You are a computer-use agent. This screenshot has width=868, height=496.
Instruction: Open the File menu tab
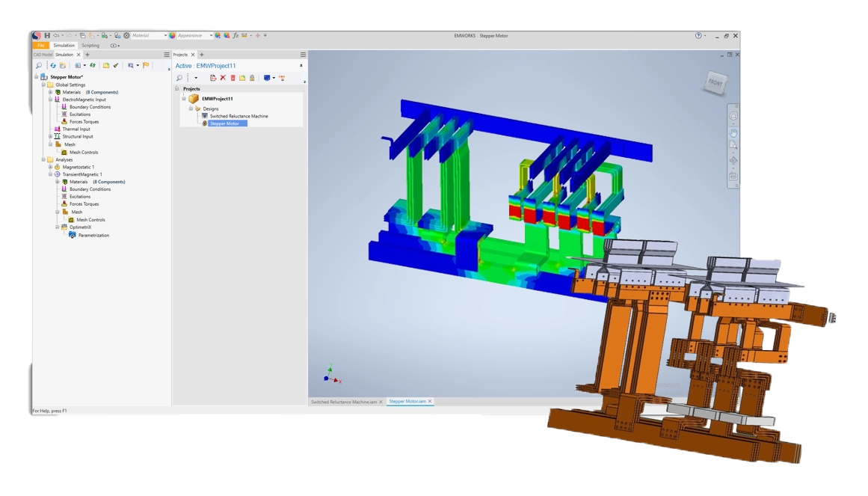coord(41,46)
